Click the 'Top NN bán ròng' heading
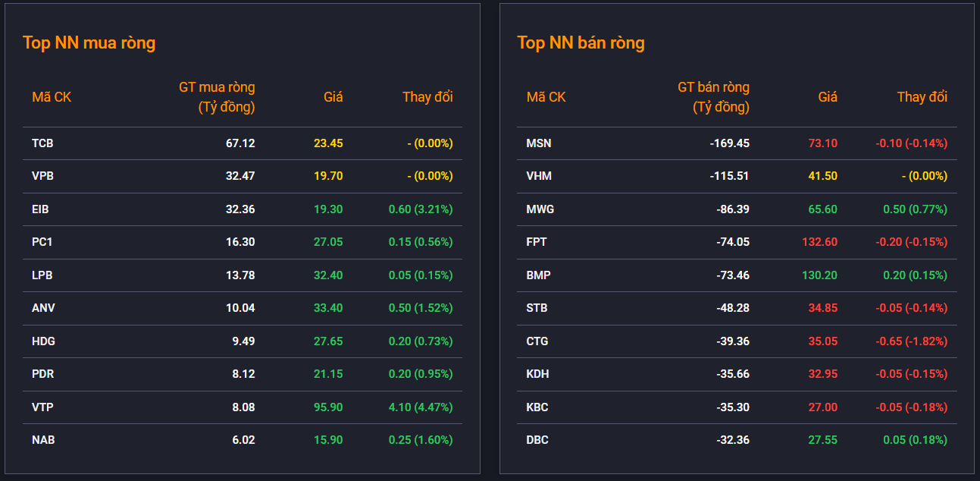Screen dimensions: 980x481 click(x=581, y=42)
